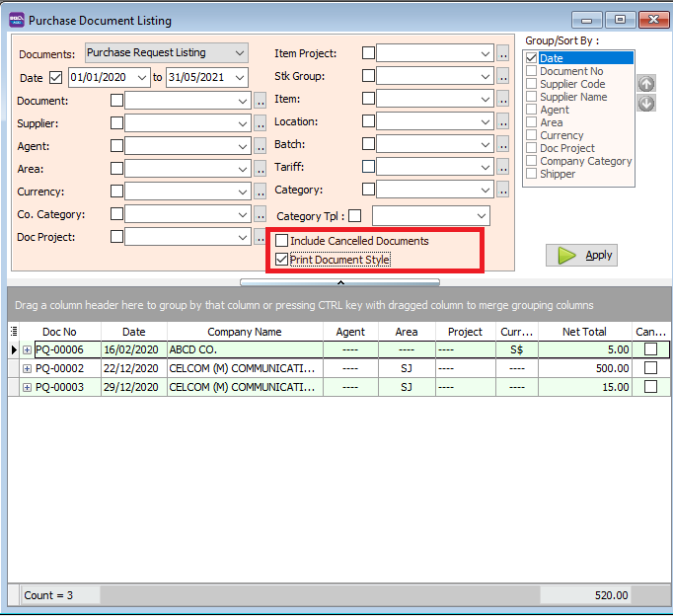Open Supplier lookup ellipsis button
673x616 pixels.
click(261, 123)
